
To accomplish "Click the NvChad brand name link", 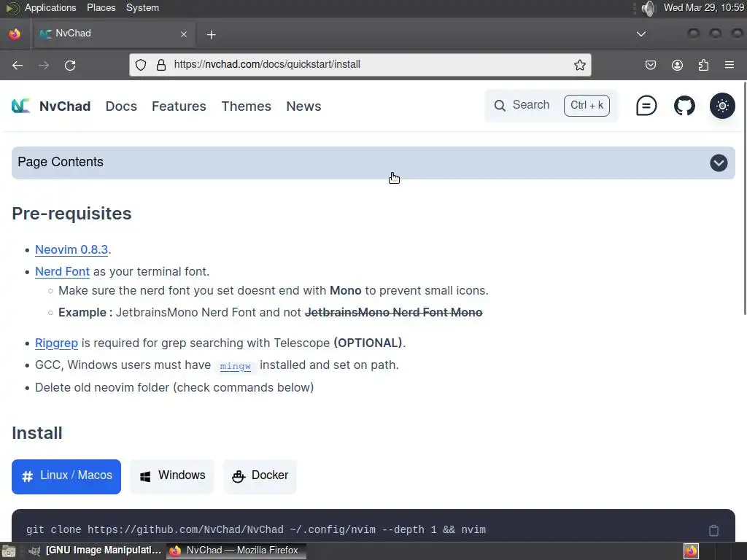I will pos(65,106).
